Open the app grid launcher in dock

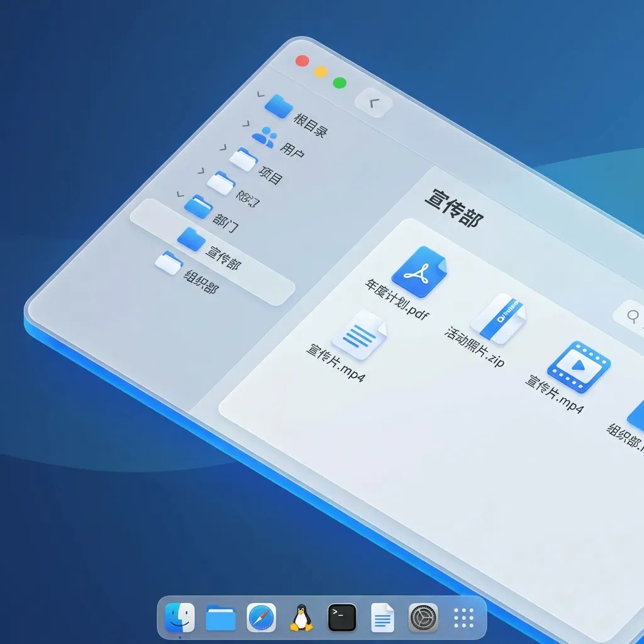(464, 618)
